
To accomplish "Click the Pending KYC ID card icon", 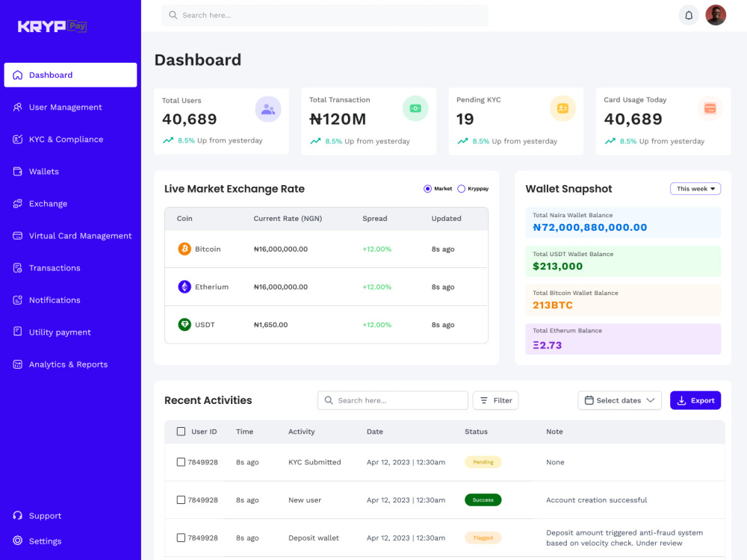I will point(562,108).
